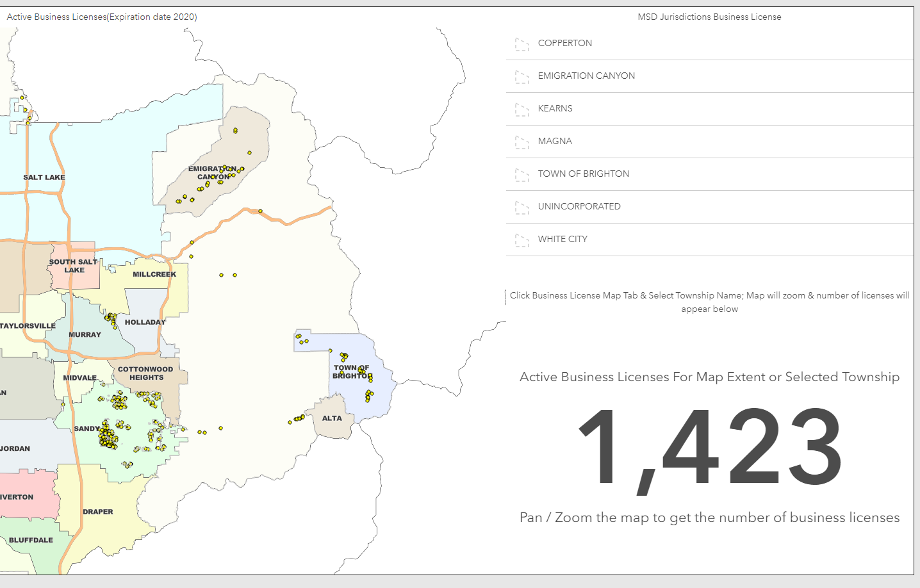Choose MAGNA from the township list
Viewport: 920px width, 588px height.
(710, 142)
